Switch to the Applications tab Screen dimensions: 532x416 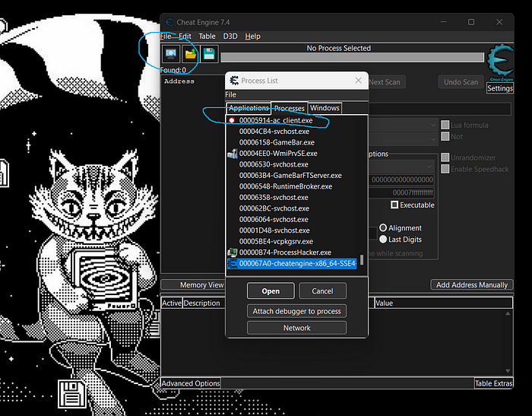[x=249, y=108]
